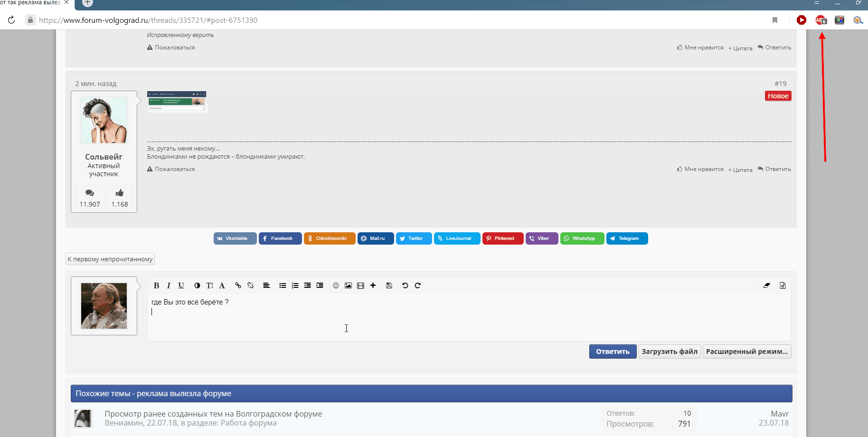Open the Сольвейг username link
868x437 pixels.
104,157
